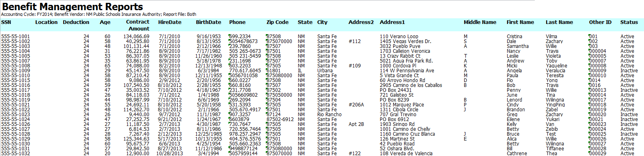Image resolution: width=644 pixels, height=156 pixels.
Task: Click first name Lenord
Action: pyautogui.click(x=515, y=100)
